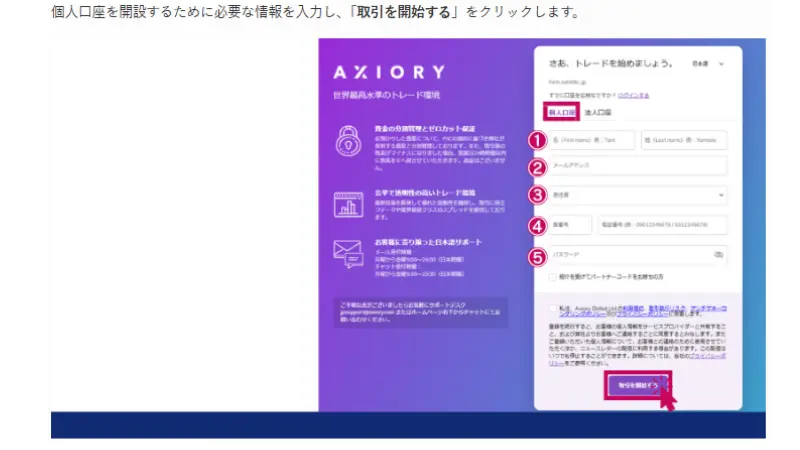Click the ログインする link
The width and height of the screenshot is (800, 450).
(633, 95)
